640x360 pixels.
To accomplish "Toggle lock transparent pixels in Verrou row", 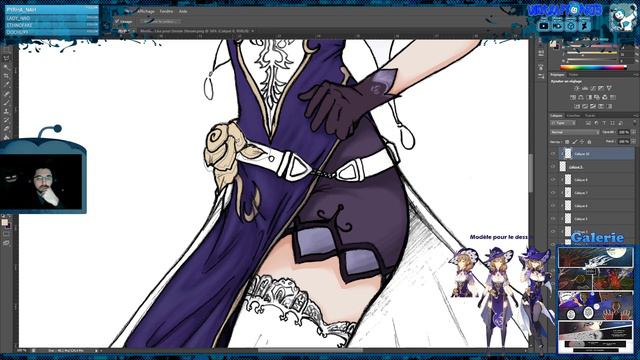I will (x=567, y=142).
